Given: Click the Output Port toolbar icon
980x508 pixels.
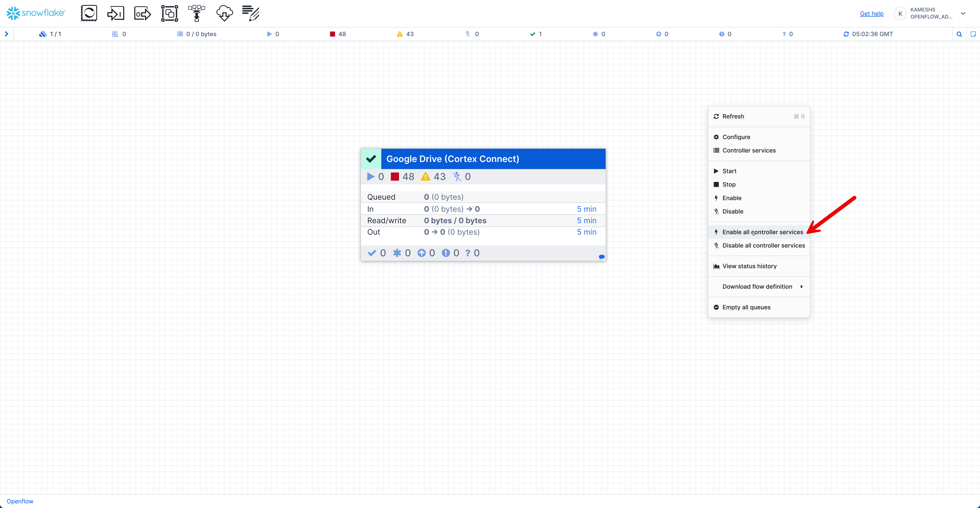Looking at the screenshot, I should (143, 13).
